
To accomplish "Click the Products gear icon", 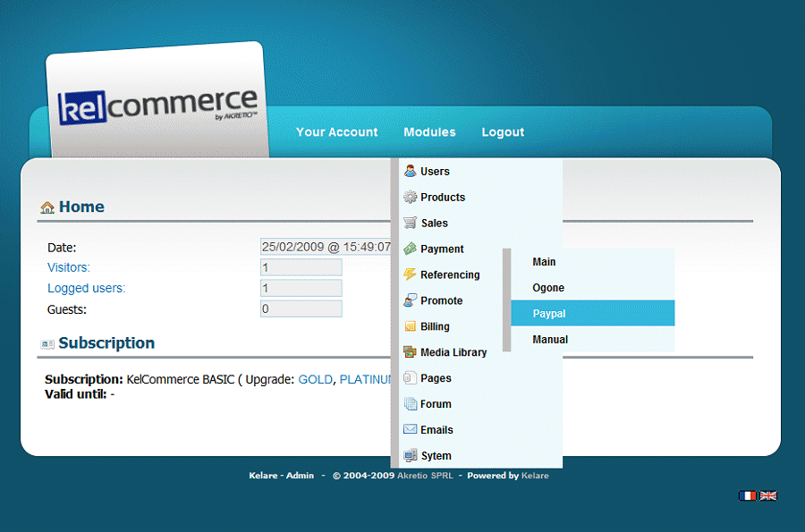I will point(410,197).
